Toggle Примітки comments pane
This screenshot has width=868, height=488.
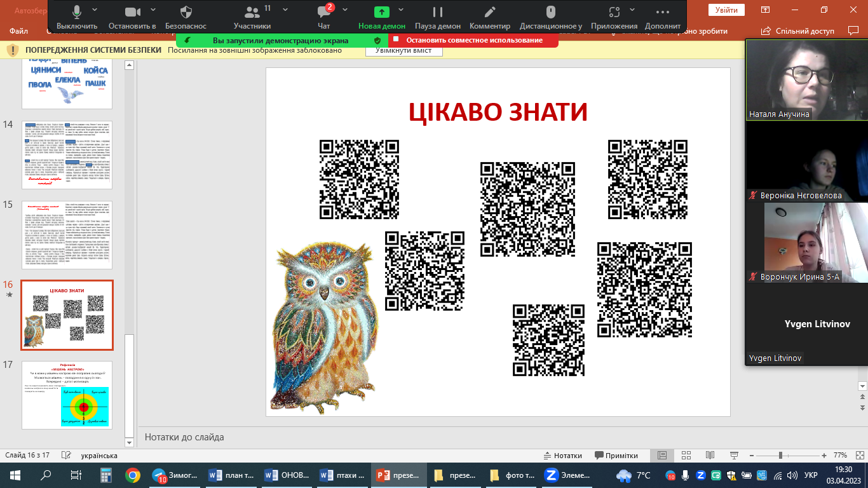click(x=616, y=456)
